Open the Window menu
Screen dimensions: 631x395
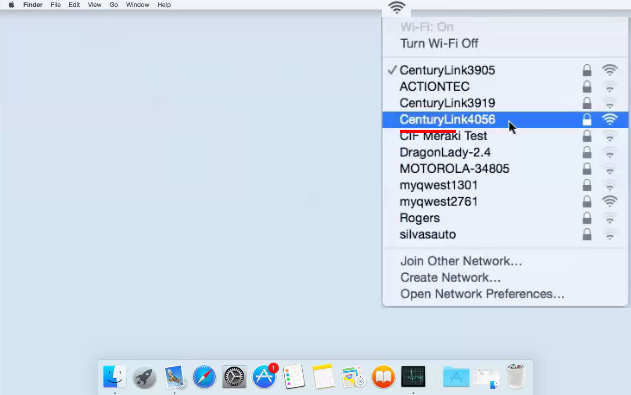pyautogui.click(x=138, y=5)
